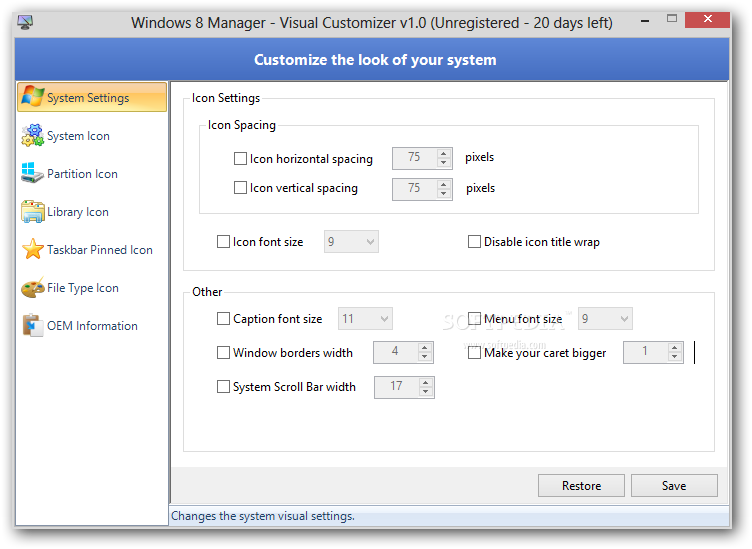Screen dimensions: 752x549
Task: Click the horizontal spacing value field
Action: click(x=415, y=158)
